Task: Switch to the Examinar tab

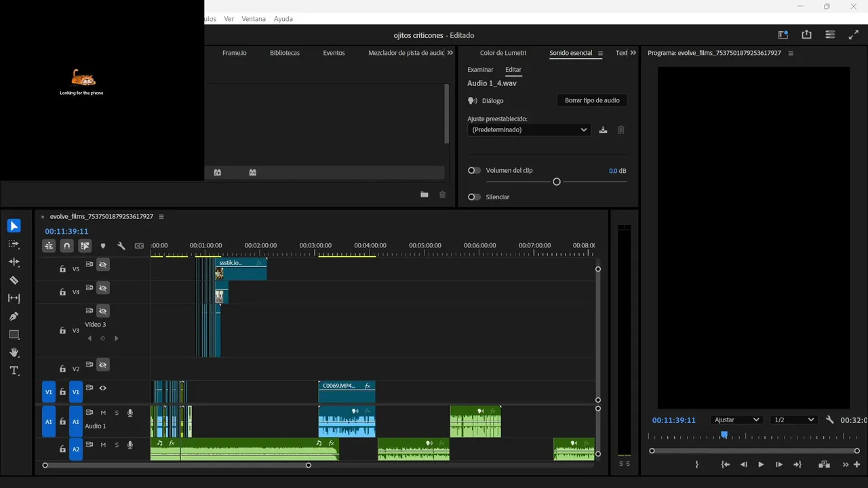Action: 480,70
